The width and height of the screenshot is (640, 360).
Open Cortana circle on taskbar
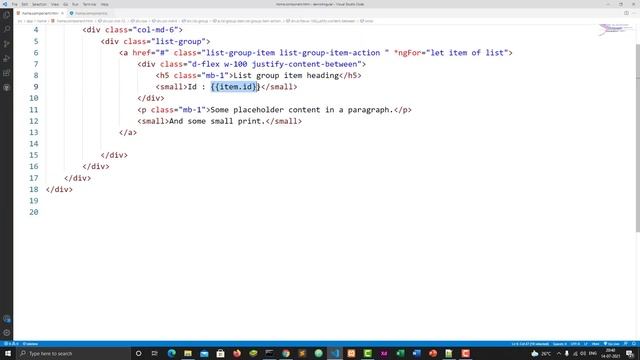point(138,353)
